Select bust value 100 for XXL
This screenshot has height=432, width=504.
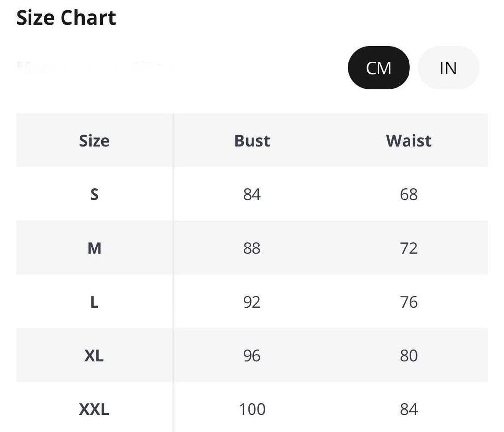(x=252, y=409)
